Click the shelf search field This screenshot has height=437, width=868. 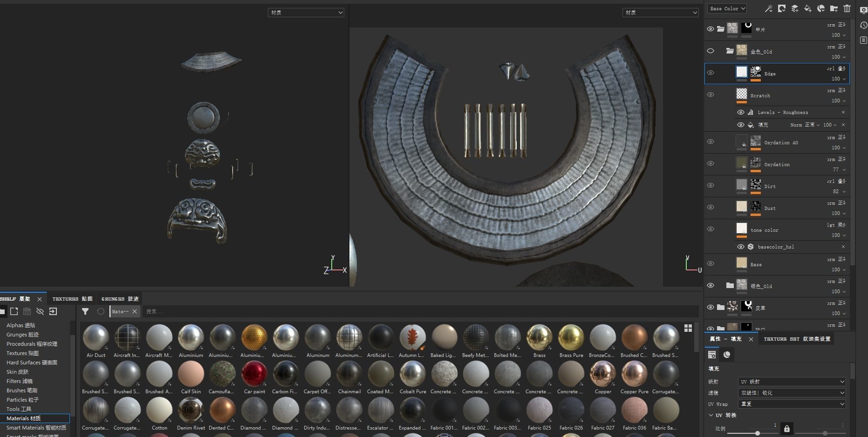click(x=419, y=311)
